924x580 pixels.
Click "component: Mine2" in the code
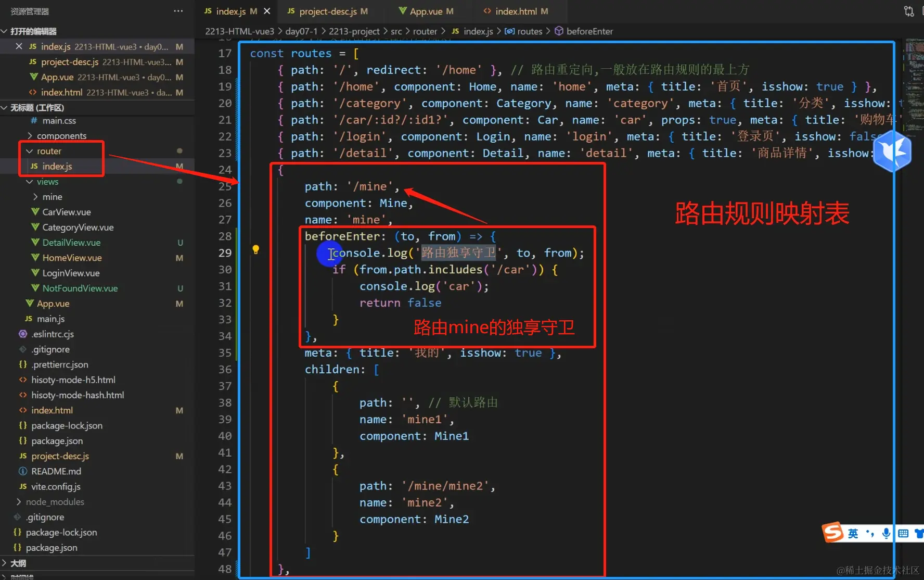click(414, 520)
